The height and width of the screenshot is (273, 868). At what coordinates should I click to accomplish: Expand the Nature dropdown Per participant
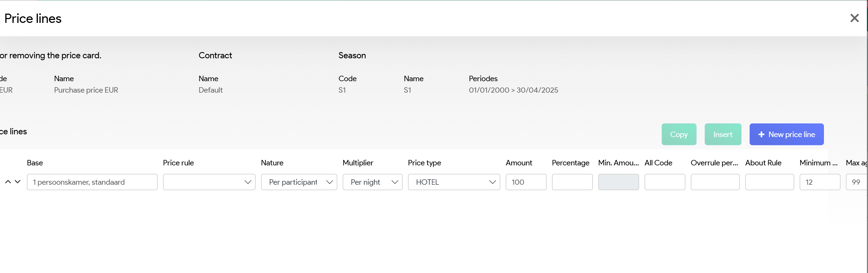pyautogui.click(x=299, y=182)
